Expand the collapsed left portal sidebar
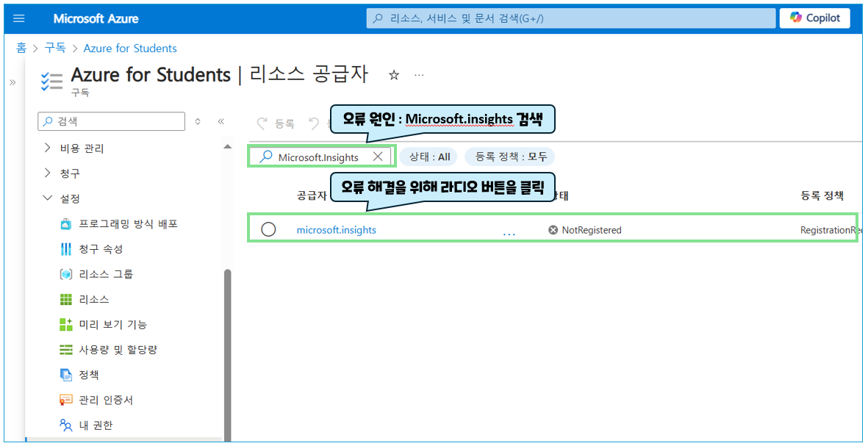The height and width of the screenshot is (446, 868). pos(12,82)
